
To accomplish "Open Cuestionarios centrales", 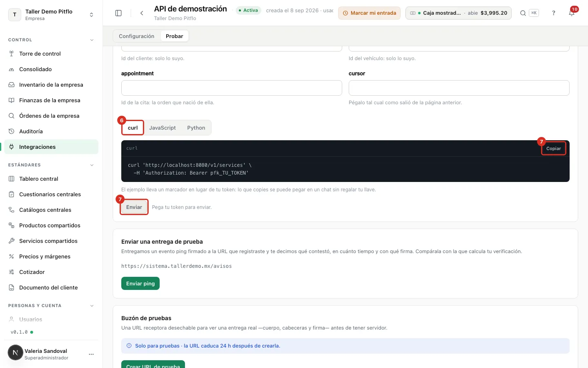I will click(x=51, y=194).
